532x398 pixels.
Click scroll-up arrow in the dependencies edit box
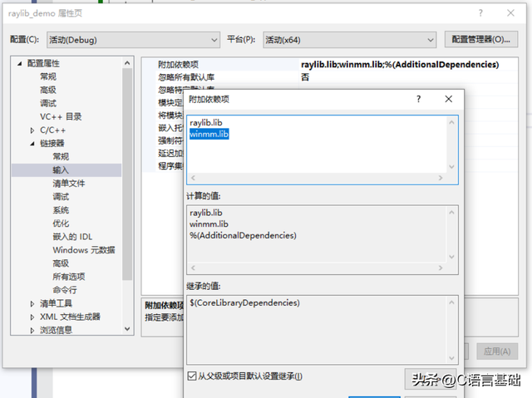pyautogui.click(x=451, y=122)
